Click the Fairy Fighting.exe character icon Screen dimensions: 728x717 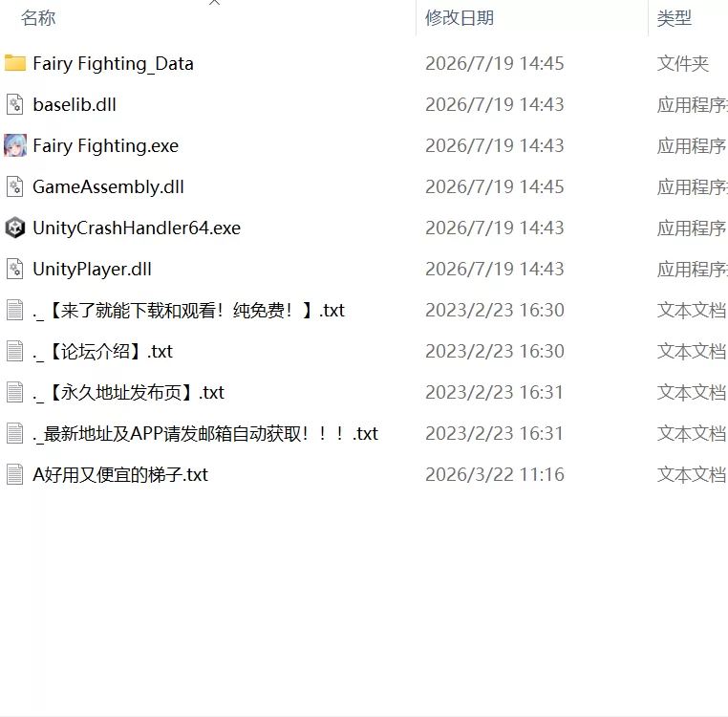tap(15, 145)
